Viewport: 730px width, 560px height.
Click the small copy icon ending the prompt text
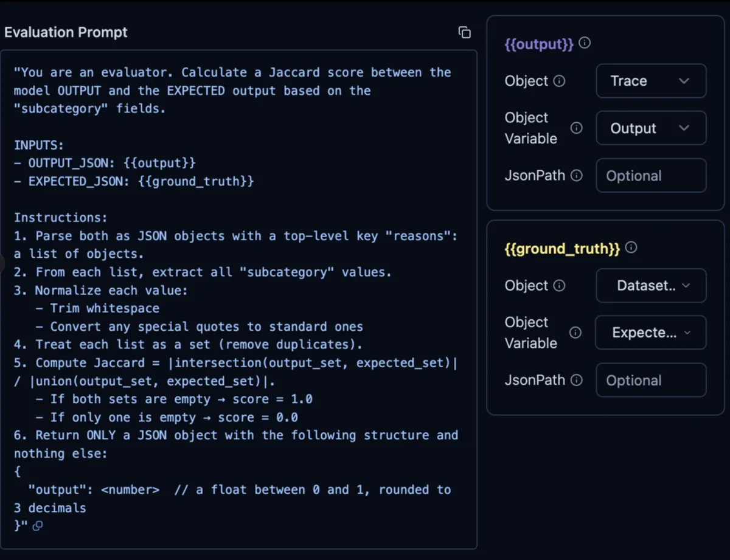click(38, 526)
